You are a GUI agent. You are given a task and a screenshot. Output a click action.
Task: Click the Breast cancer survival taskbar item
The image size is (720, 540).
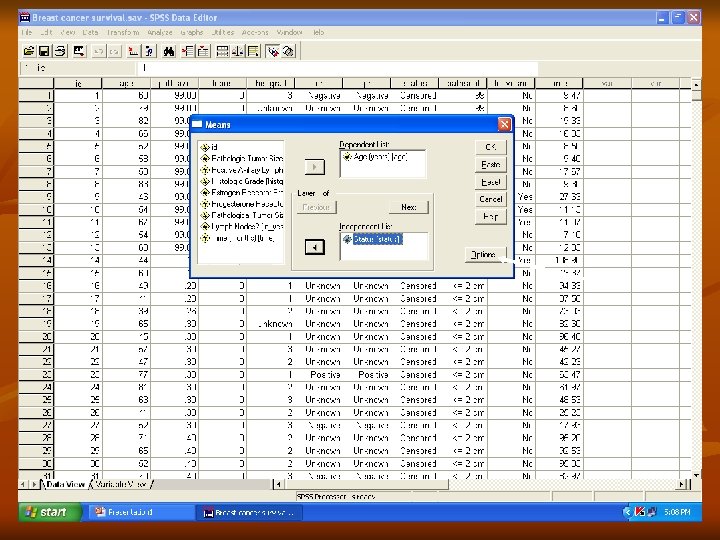coord(249,512)
